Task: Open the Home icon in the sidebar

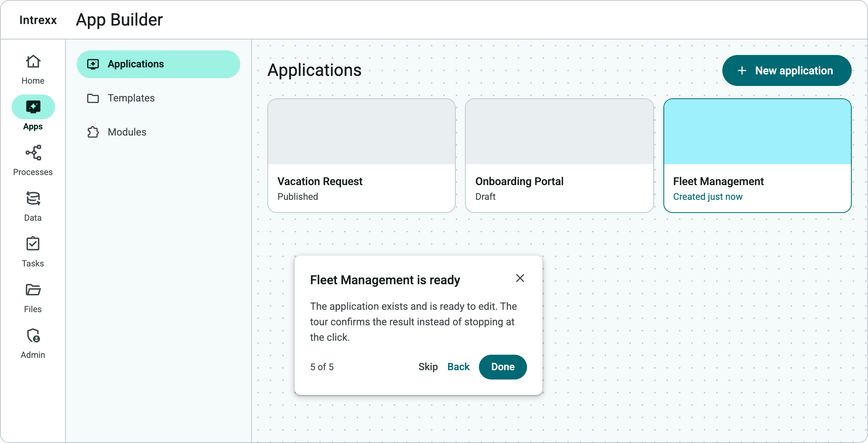Action: pyautogui.click(x=33, y=61)
